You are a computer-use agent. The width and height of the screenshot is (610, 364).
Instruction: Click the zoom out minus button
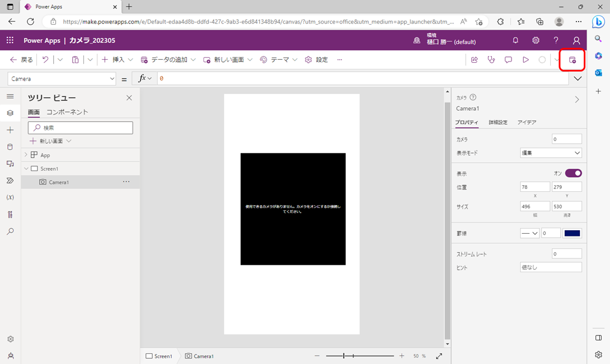click(x=317, y=356)
